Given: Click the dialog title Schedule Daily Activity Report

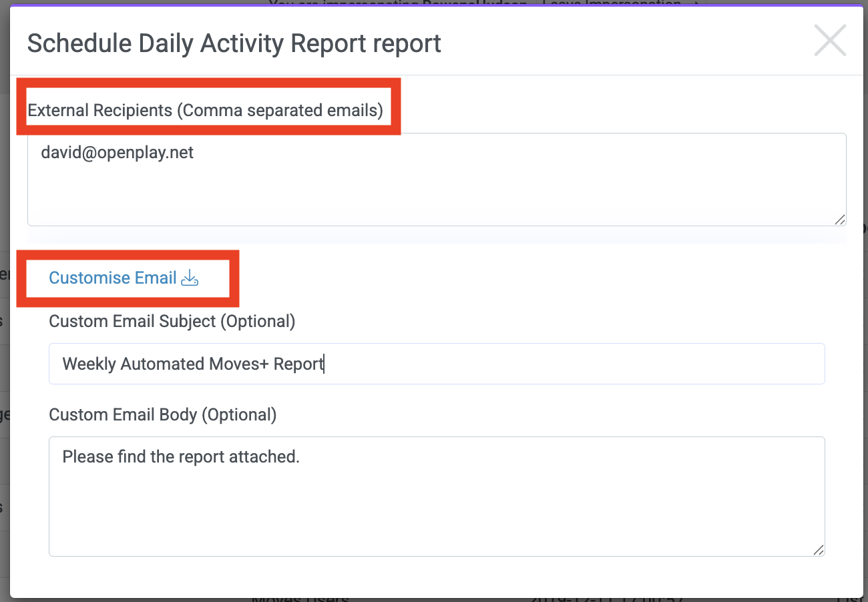Looking at the screenshot, I should click(x=234, y=43).
